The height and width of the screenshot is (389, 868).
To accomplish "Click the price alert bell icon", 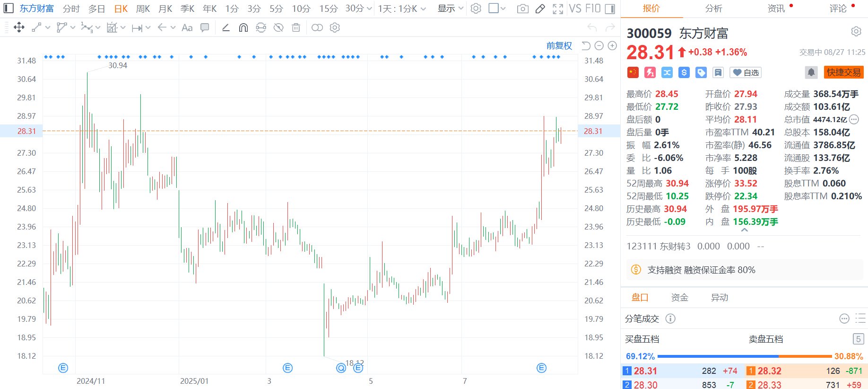I will pos(811,72).
